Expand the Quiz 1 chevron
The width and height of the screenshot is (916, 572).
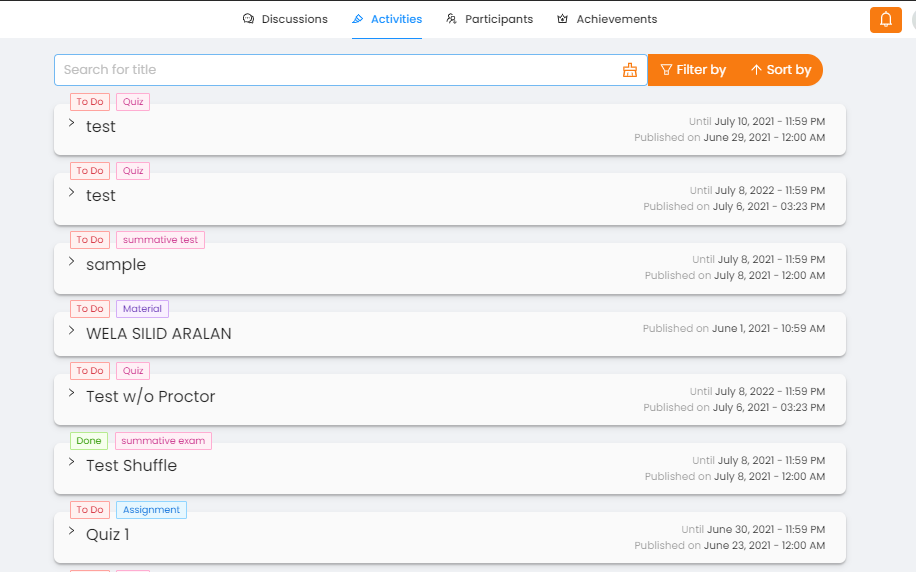(x=72, y=531)
